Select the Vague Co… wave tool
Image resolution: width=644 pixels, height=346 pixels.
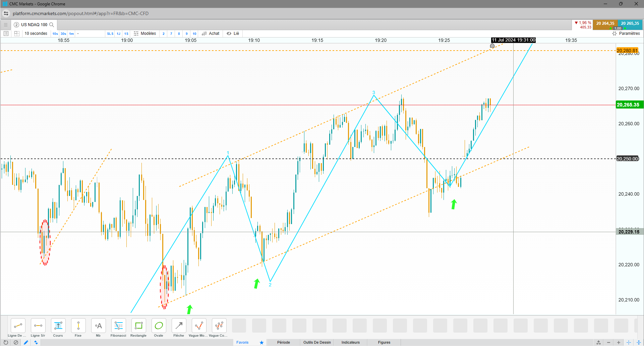click(x=219, y=326)
